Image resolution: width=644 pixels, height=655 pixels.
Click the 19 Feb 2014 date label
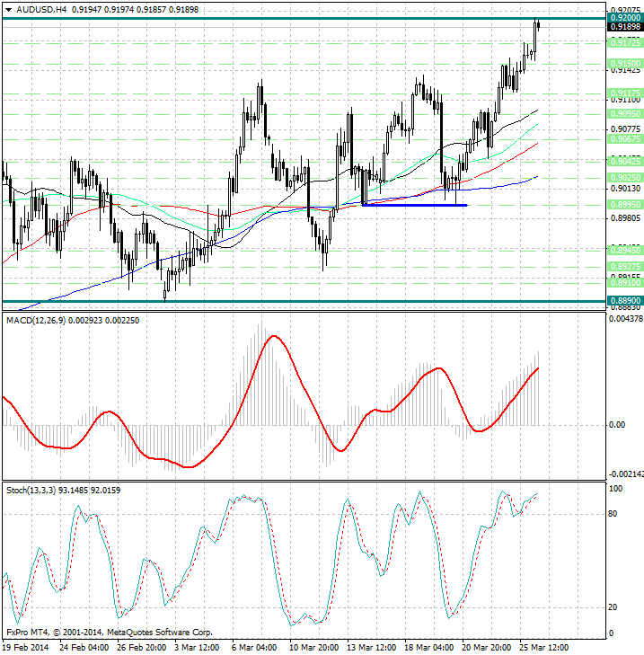click(26, 648)
